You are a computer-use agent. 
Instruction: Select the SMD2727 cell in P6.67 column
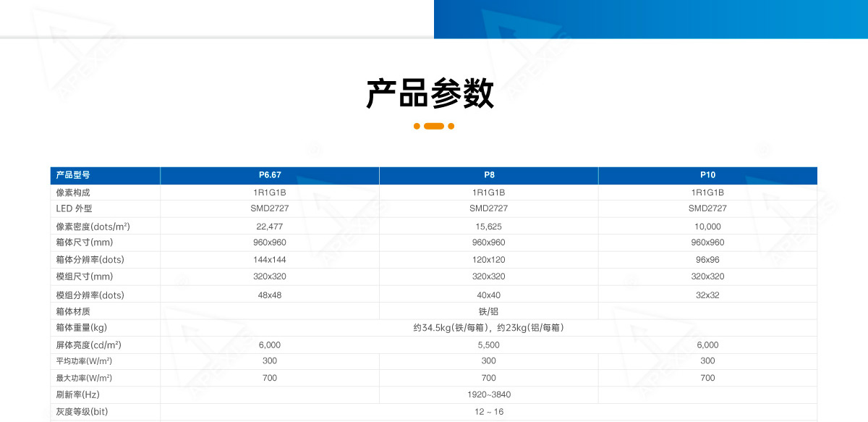(x=270, y=208)
